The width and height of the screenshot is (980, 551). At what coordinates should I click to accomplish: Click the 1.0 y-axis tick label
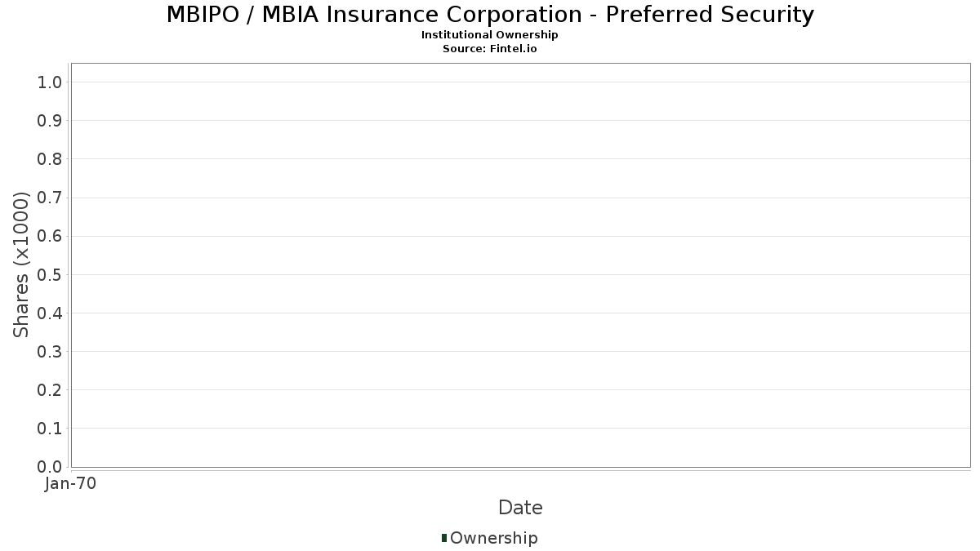[x=50, y=82]
